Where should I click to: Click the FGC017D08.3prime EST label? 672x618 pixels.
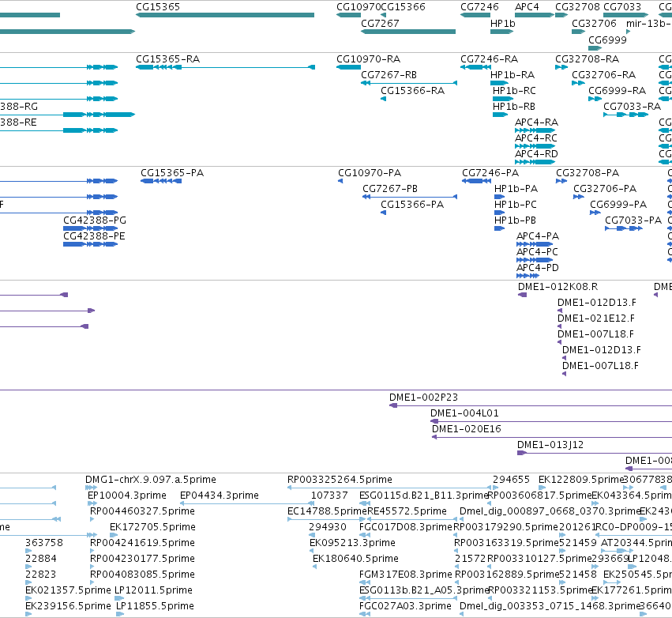point(406,527)
